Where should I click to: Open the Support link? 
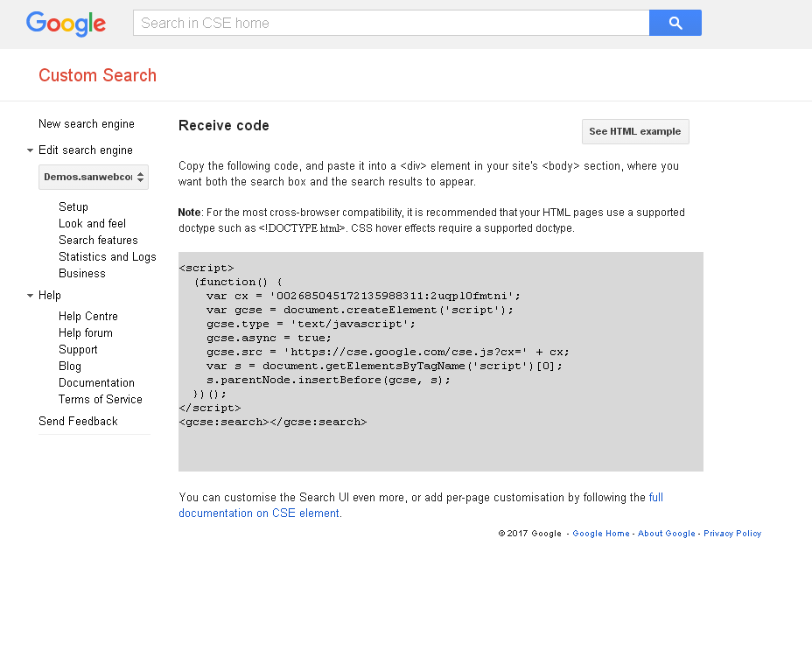(78, 350)
